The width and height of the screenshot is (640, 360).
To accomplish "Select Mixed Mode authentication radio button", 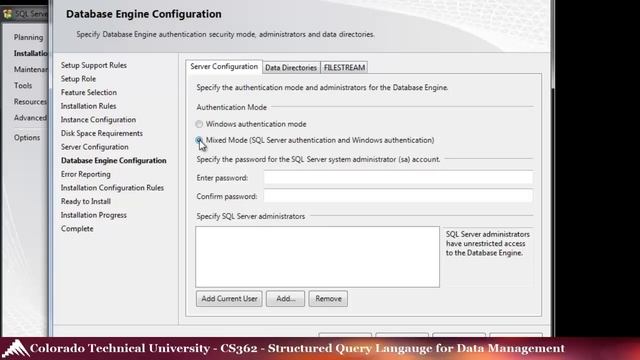I will 199,140.
